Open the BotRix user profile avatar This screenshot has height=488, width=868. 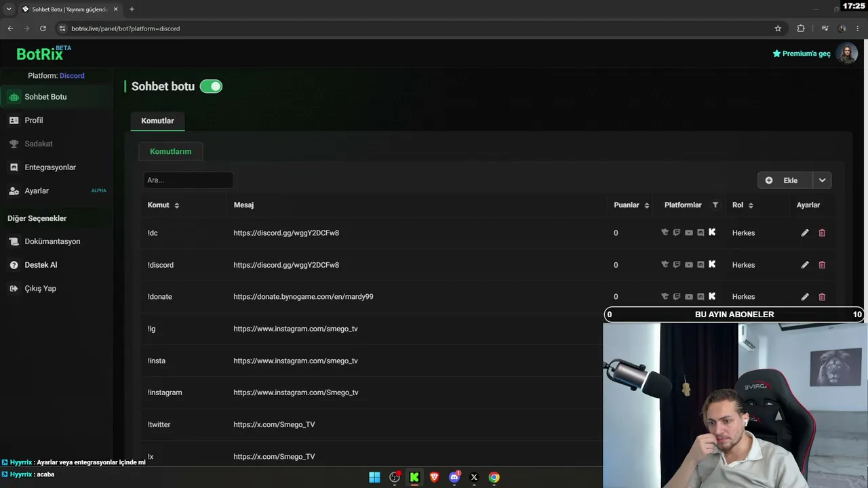(x=846, y=54)
